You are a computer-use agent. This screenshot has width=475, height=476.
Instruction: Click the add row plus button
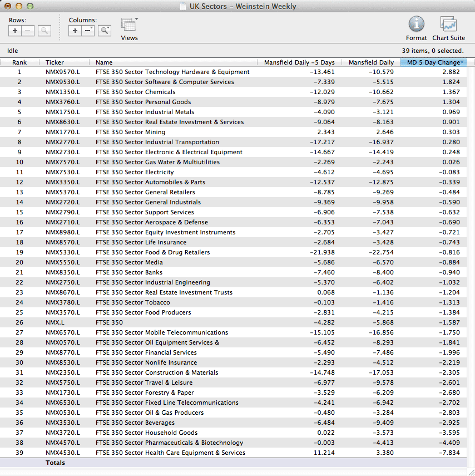(x=15, y=31)
